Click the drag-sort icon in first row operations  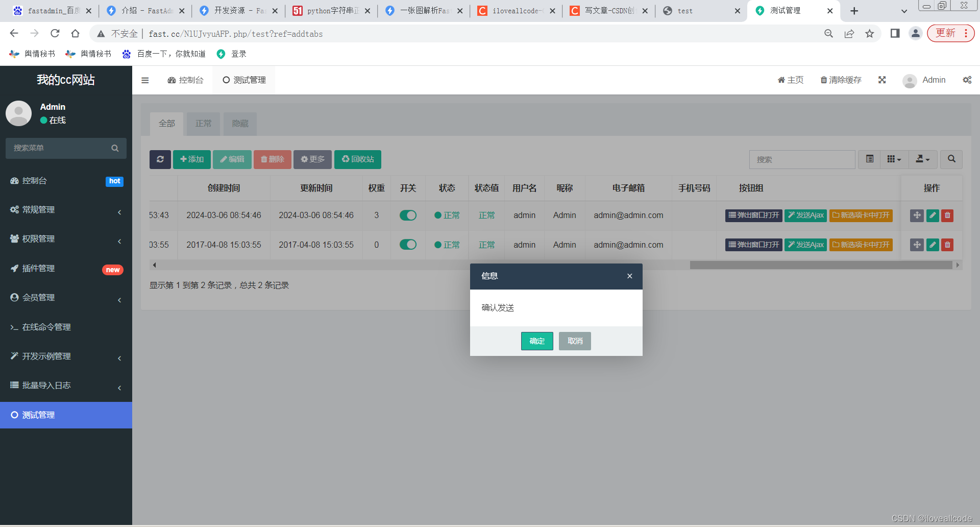coord(916,215)
